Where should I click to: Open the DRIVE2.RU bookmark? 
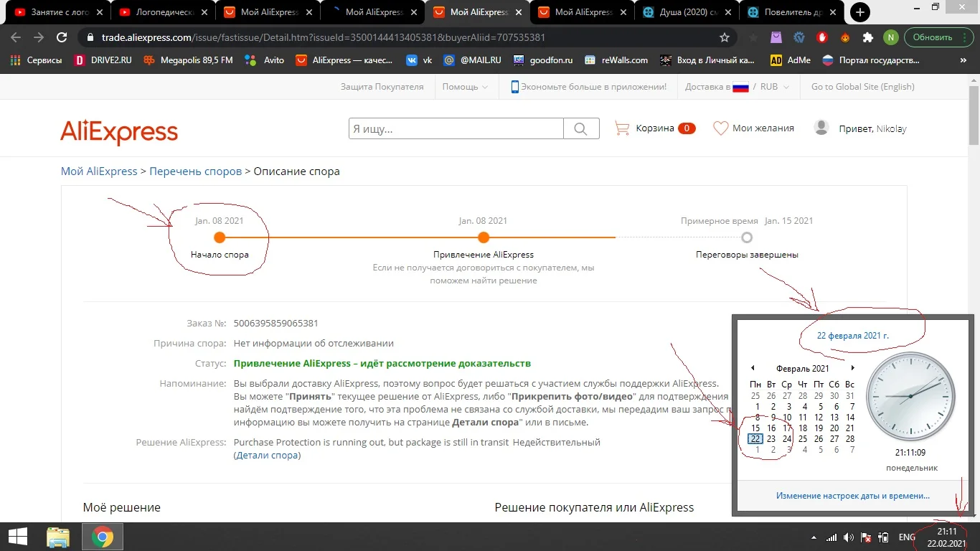pos(103,60)
